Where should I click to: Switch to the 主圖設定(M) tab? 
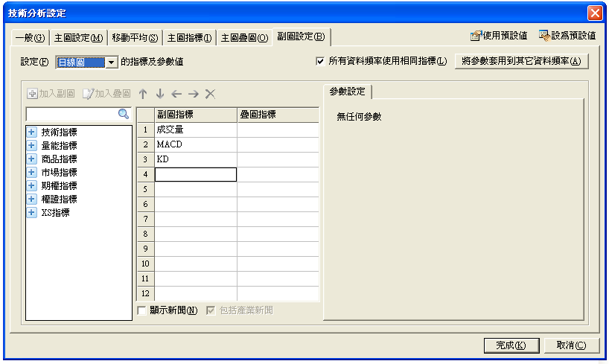click(x=78, y=38)
